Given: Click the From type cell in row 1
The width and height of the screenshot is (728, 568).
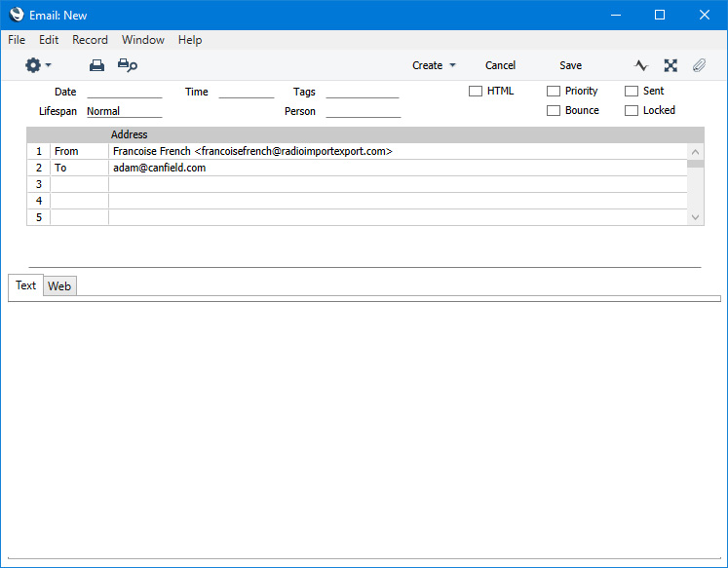Looking at the screenshot, I should pyautogui.click(x=79, y=151).
